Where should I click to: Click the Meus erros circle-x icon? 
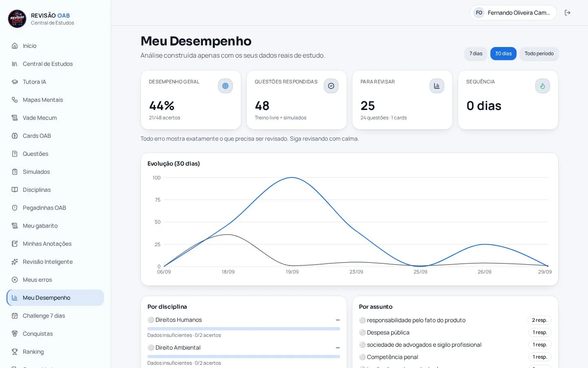[15, 280]
